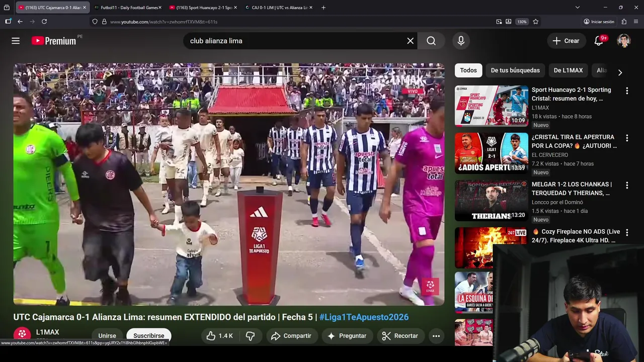
Task: Close the UTC Cajamarca browser tab
Action: (x=85, y=8)
